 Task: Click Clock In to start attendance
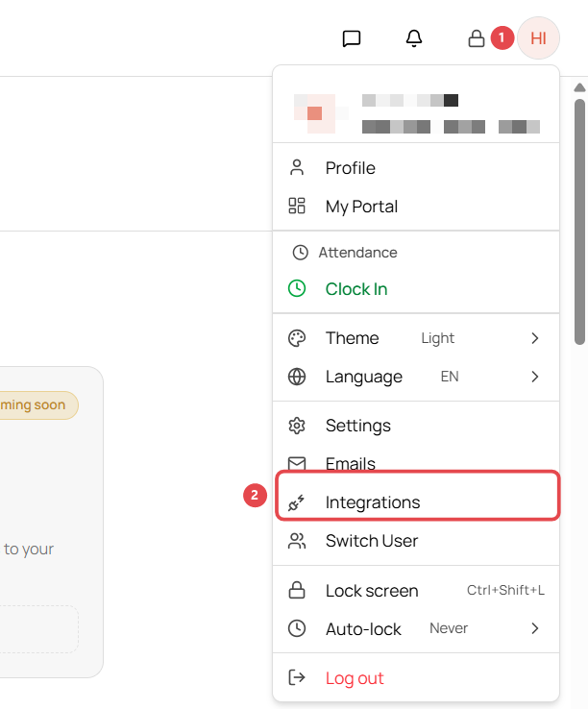[x=416, y=289]
